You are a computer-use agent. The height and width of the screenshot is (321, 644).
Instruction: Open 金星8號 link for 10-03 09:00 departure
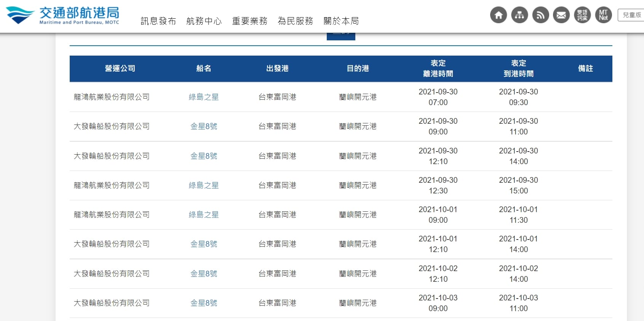pos(204,303)
